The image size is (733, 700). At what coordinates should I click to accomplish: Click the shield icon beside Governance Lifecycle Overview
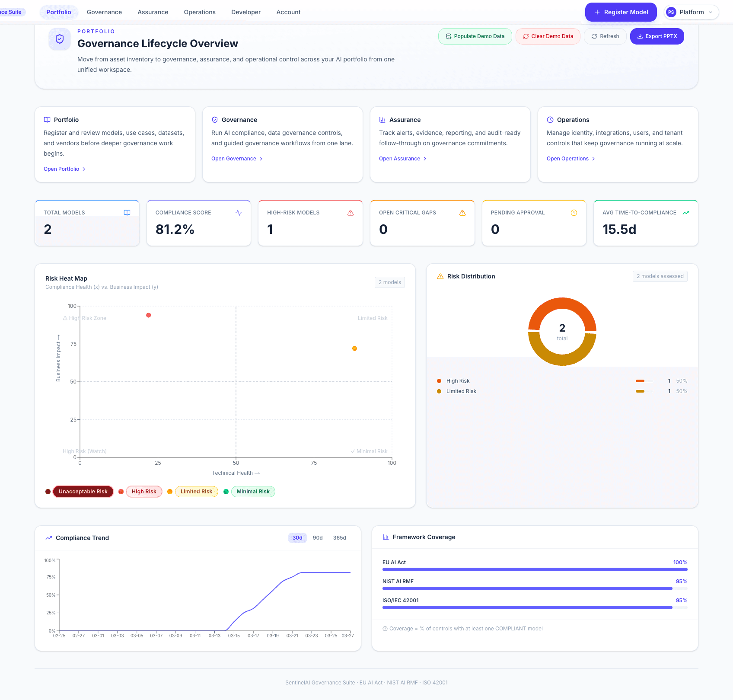point(60,39)
